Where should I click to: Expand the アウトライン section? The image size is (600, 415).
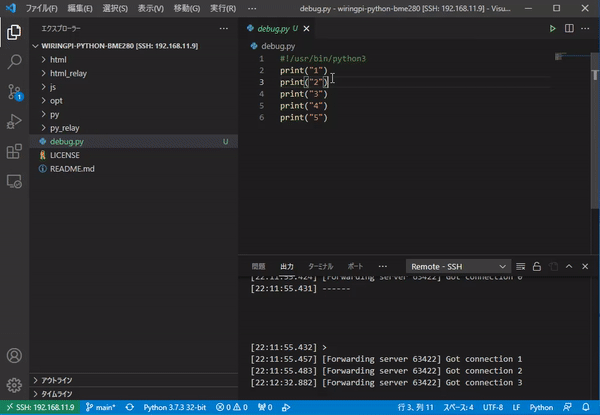[133, 380]
